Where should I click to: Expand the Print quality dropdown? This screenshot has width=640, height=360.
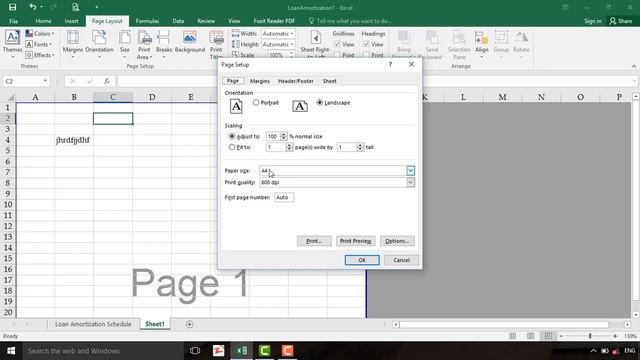coord(411,182)
